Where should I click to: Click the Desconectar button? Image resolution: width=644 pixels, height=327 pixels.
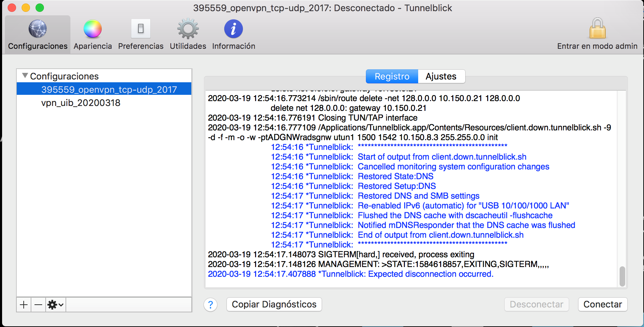tap(537, 304)
